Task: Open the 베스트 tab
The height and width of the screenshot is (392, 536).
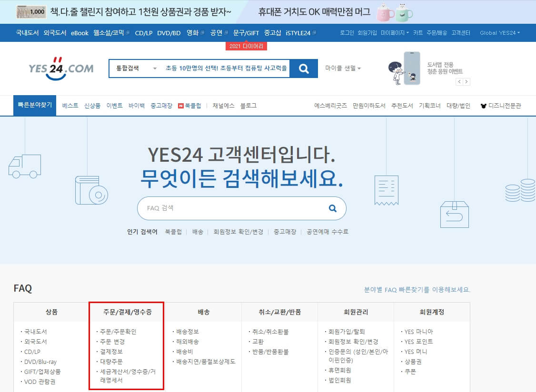Action: point(70,106)
